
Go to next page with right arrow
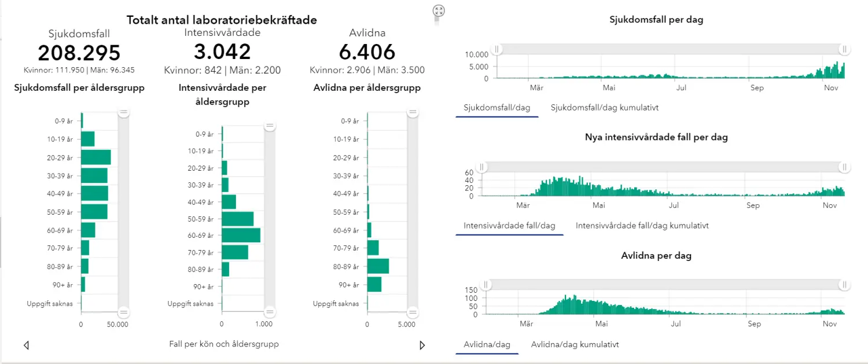click(422, 345)
